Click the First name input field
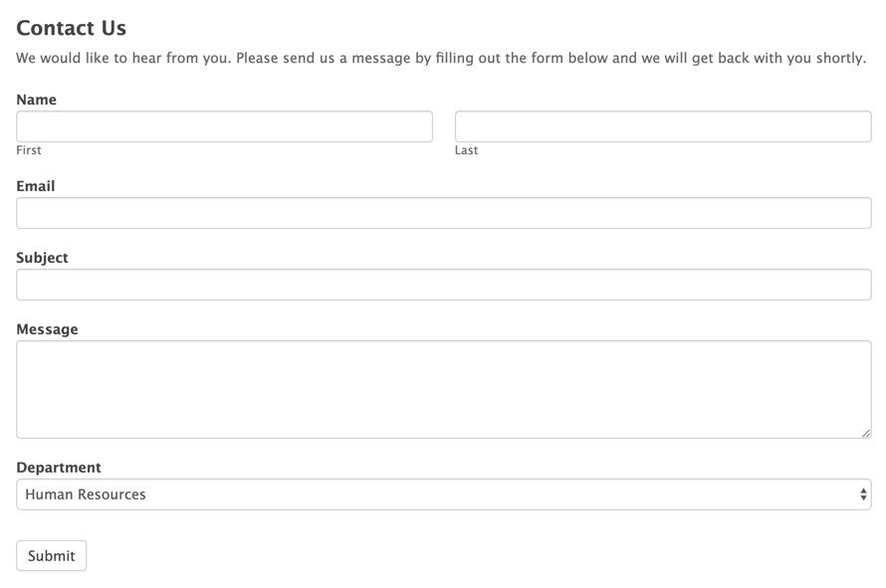Screen dimensions: 886x588 224,126
